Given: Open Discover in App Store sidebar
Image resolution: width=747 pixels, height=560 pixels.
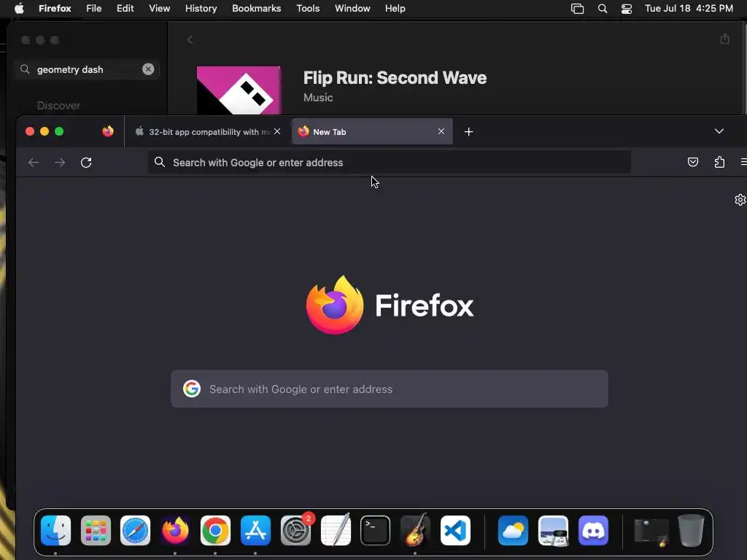Looking at the screenshot, I should tap(58, 106).
